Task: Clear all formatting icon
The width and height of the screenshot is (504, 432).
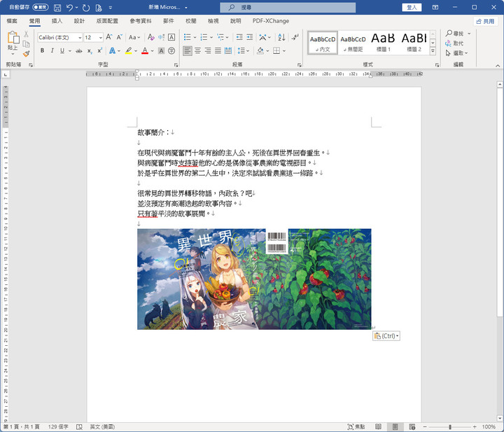Action: tap(150, 37)
